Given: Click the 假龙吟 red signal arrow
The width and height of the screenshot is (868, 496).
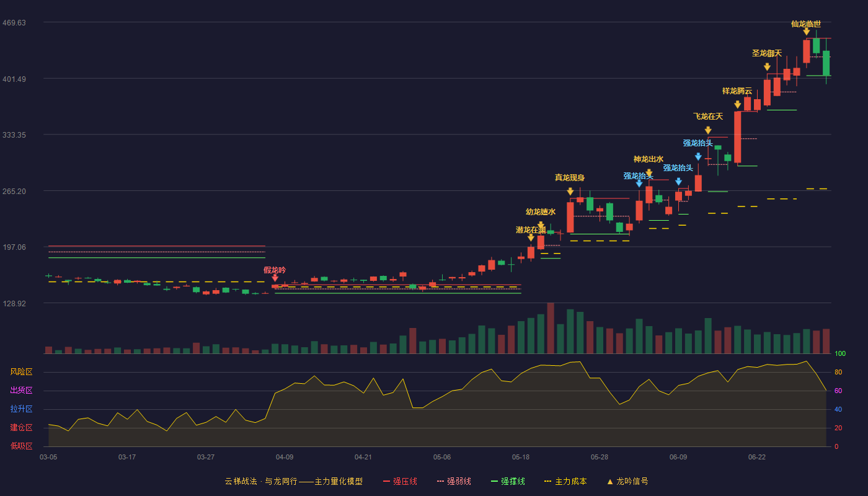Looking at the screenshot, I should (x=275, y=278).
